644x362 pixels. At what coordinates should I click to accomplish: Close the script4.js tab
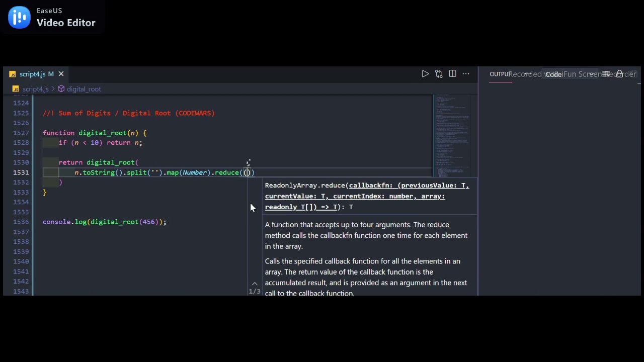click(61, 74)
